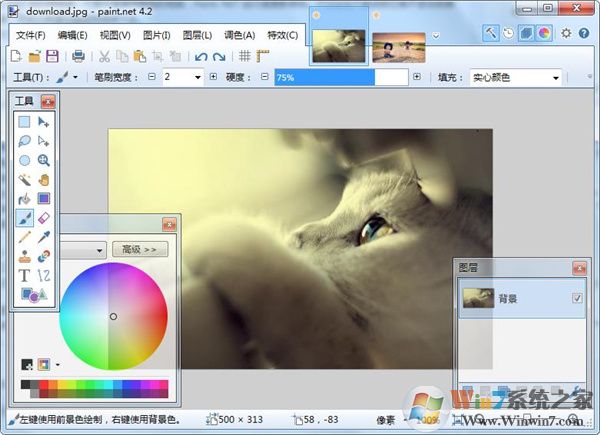Toggle the pixel grid icon
This screenshot has width=600, height=435.
(x=245, y=56)
